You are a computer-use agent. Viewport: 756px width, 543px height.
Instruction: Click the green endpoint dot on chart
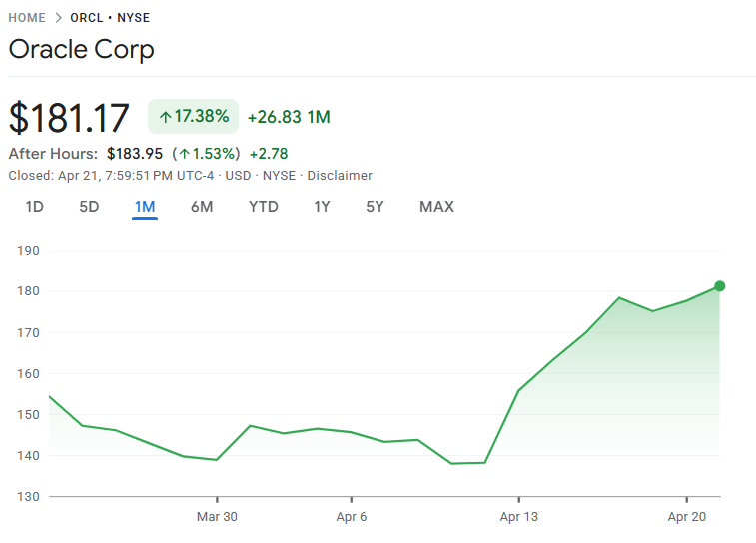(x=719, y=286)
